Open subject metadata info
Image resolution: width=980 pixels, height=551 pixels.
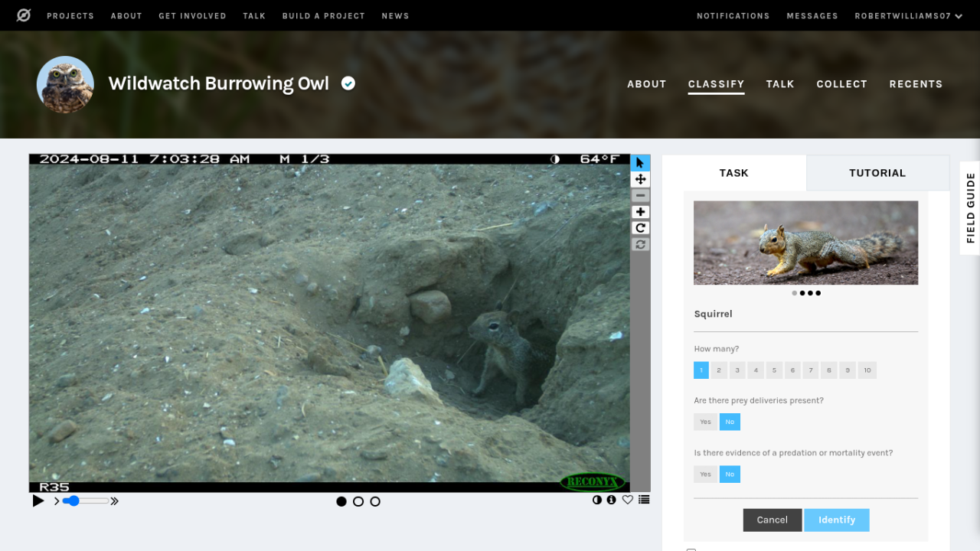pyautogui.click(x=611, y=500)
